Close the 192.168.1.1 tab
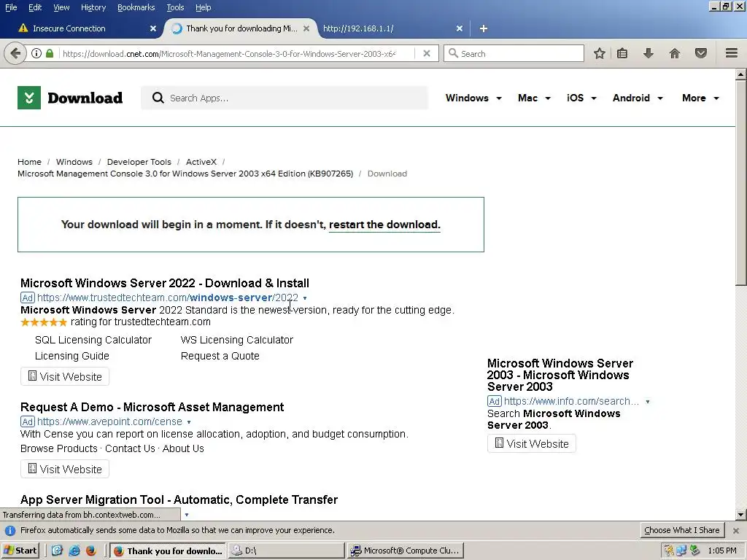Viewport: 747px width, 560px height. click(x=460, y=28)
